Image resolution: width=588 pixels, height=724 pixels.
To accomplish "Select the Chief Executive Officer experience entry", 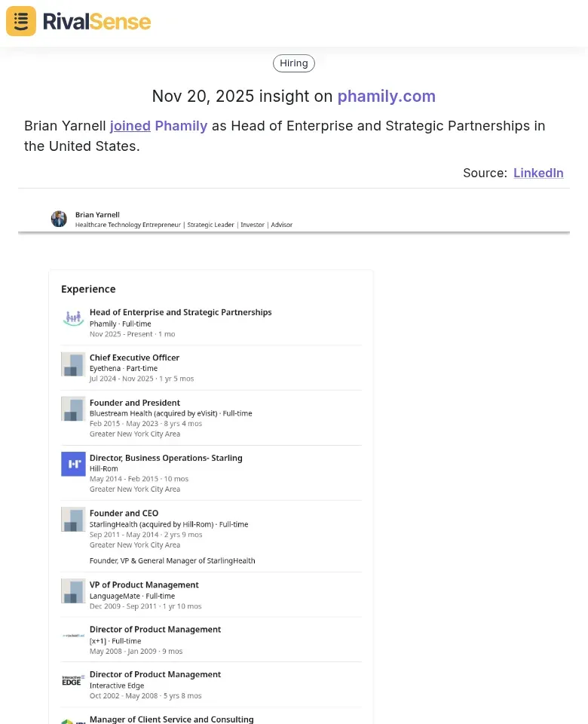I will tap(135, 357).
